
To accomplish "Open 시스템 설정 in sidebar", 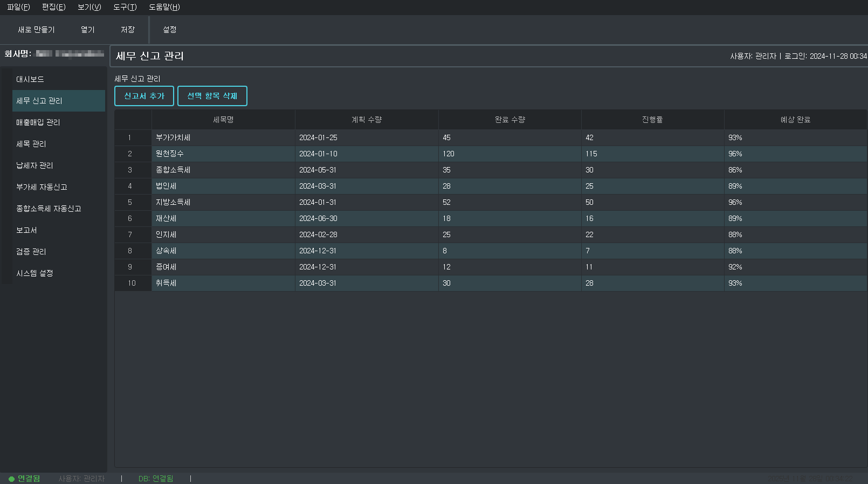I will coord(35,273).
